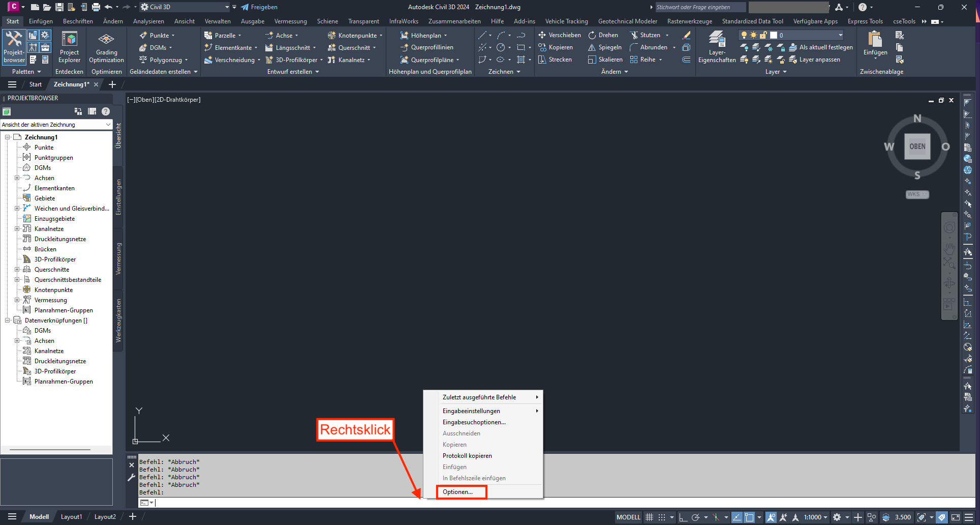Click the WKS coordinate system button

(x=917, y=194)
